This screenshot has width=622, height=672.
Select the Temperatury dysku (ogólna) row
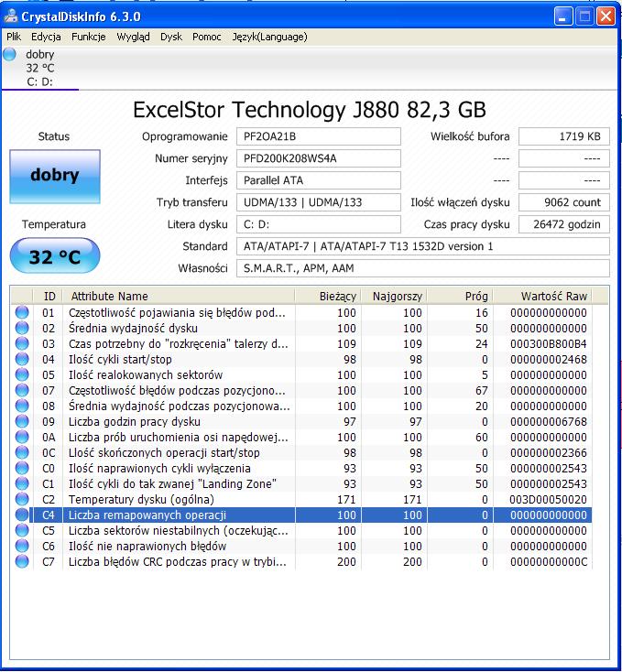coord(301,499)
